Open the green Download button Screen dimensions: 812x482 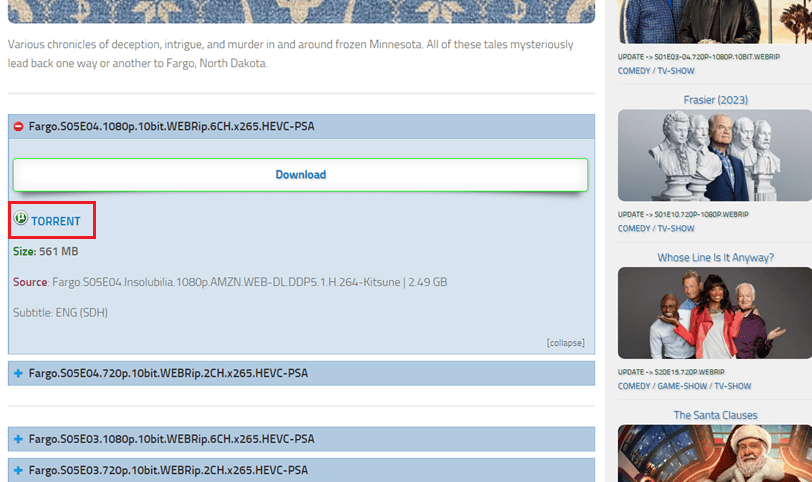point(300,174)
